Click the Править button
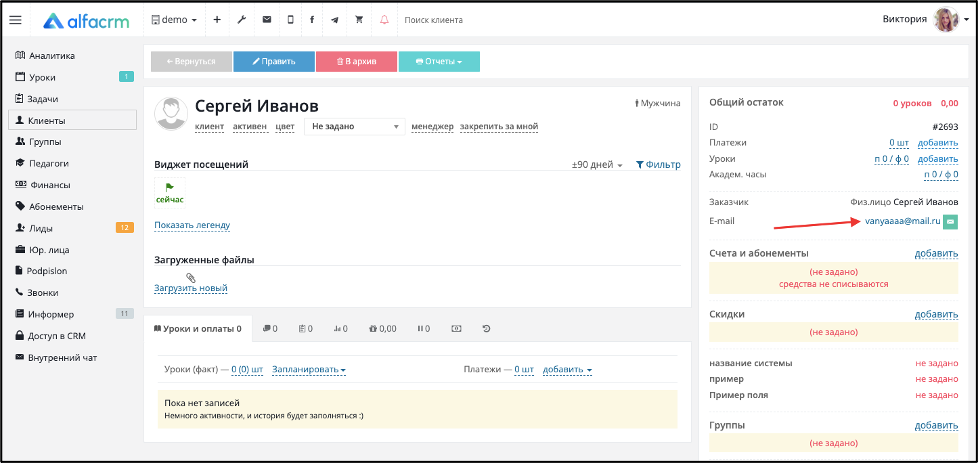Screen dimensions: 979x464 point(273,62)
